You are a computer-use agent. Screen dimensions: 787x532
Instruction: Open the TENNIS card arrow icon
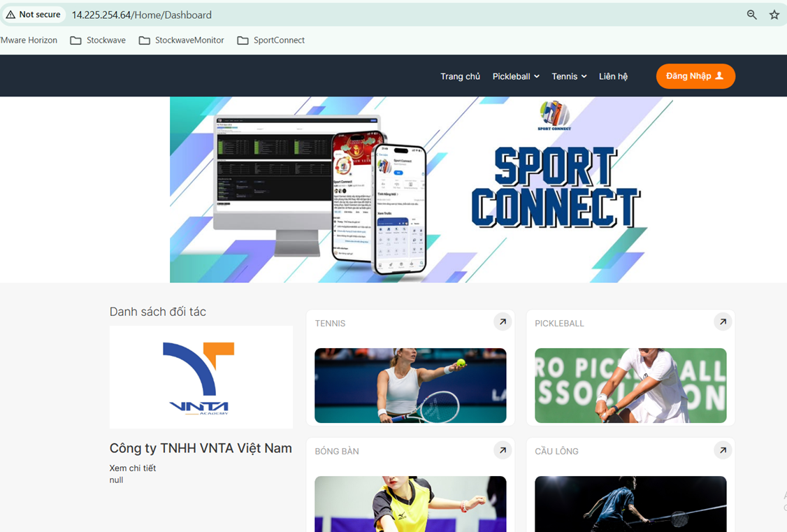(503, 322)
